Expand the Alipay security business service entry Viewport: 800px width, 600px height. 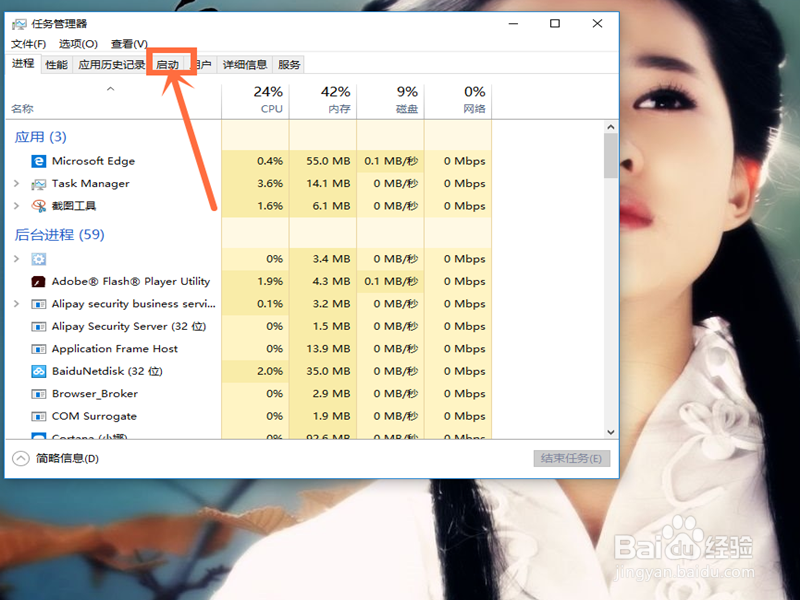click(17, 304)
